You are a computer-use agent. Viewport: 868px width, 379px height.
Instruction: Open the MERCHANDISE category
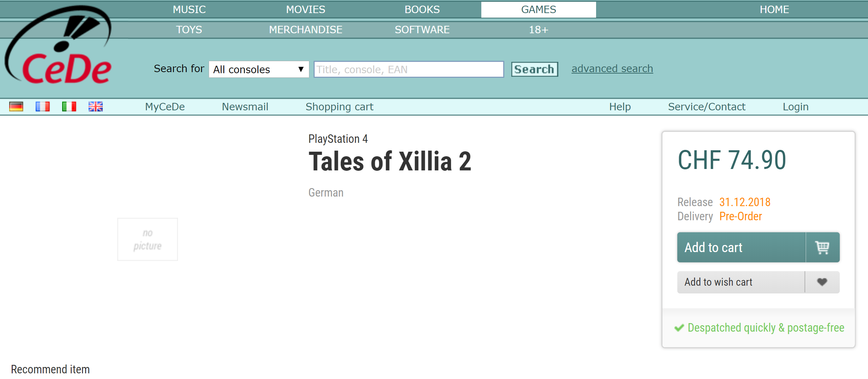(x=306, y=30)
